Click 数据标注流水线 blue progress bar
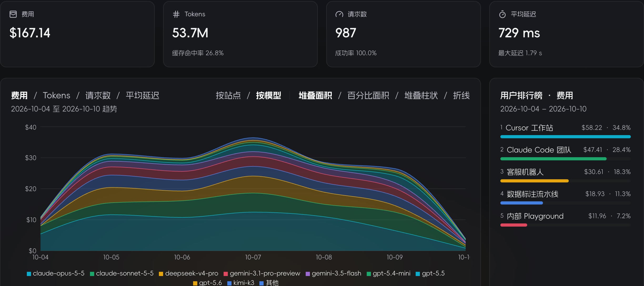The height and width of the screenshot is (286, 644). click(521, 203)
